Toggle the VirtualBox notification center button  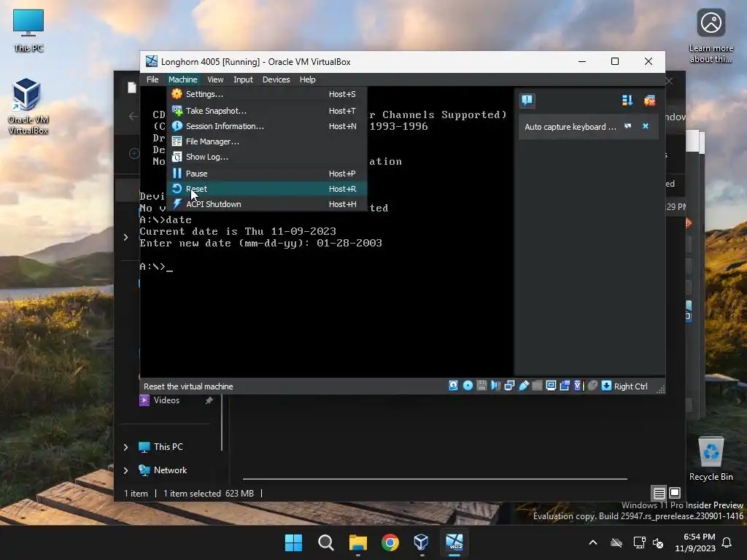(527, 100)
